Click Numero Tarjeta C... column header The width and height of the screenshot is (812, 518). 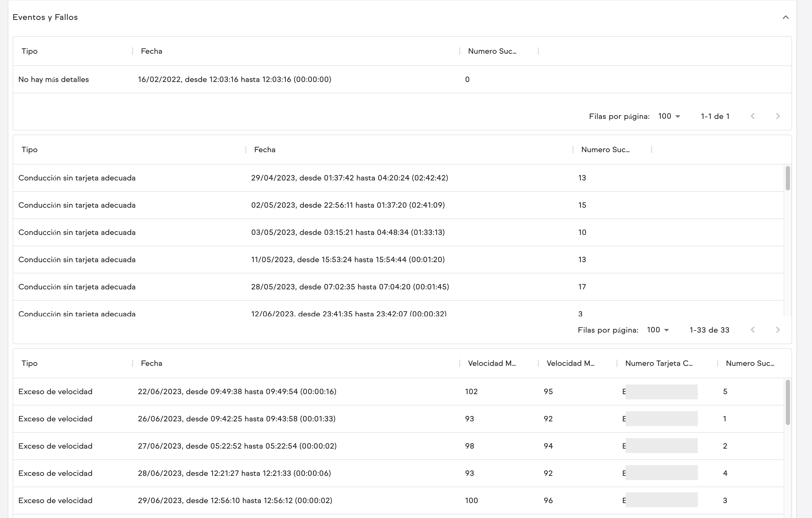(x=659, y=363)
